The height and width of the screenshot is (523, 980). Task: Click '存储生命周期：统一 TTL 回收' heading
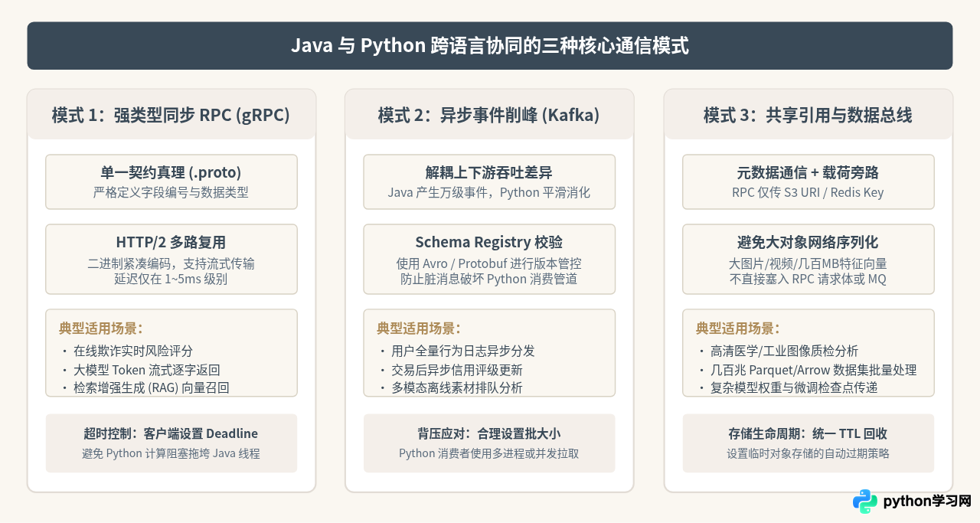tap(808, 434)
